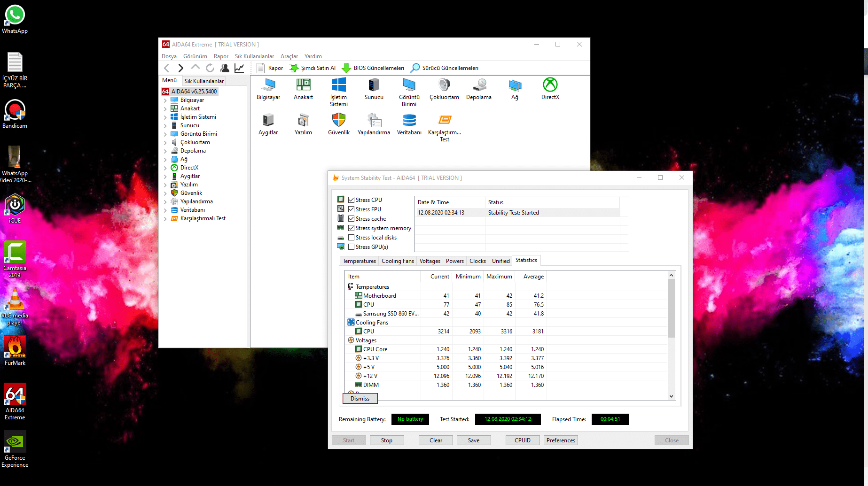Expand the İşletim Sistemi tree node
Screen dimensions: 868x486
165,117
